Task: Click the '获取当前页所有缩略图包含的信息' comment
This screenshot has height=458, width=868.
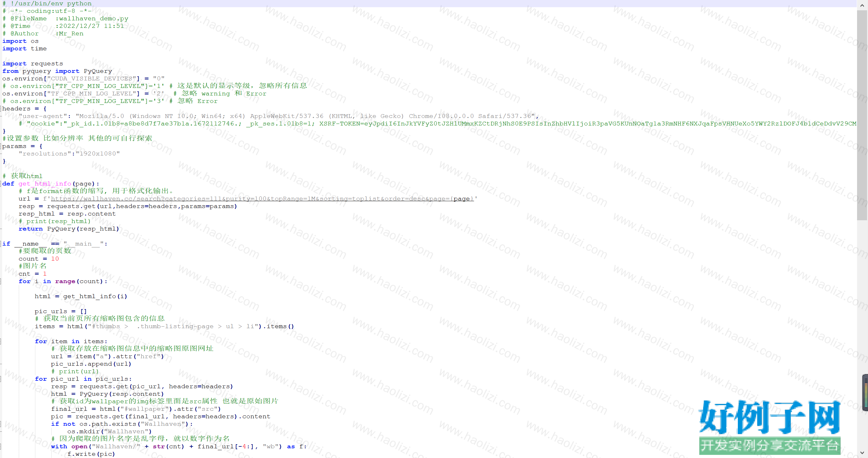Action: (100, 318)
